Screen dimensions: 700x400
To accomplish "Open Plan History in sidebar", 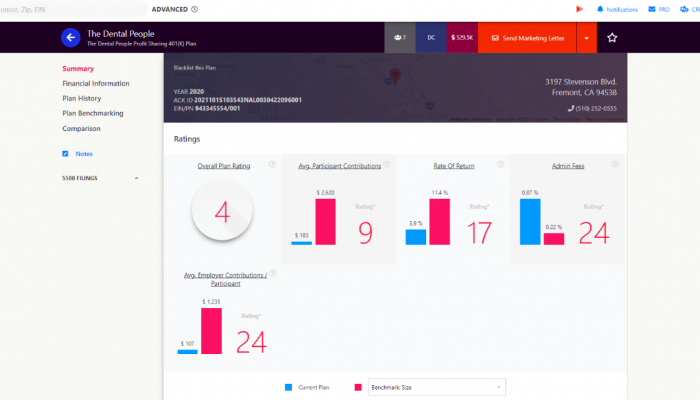I will point(81,99).
